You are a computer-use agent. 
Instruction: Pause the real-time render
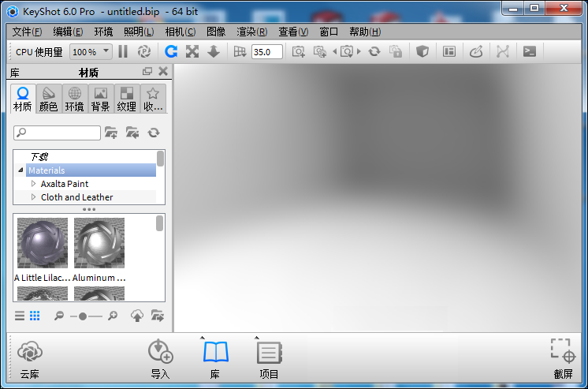(123, 51)
